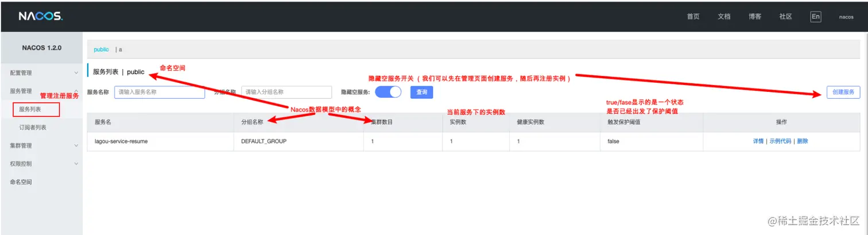Open 示例代码 for lagou-service-resume

pos(780,141)
